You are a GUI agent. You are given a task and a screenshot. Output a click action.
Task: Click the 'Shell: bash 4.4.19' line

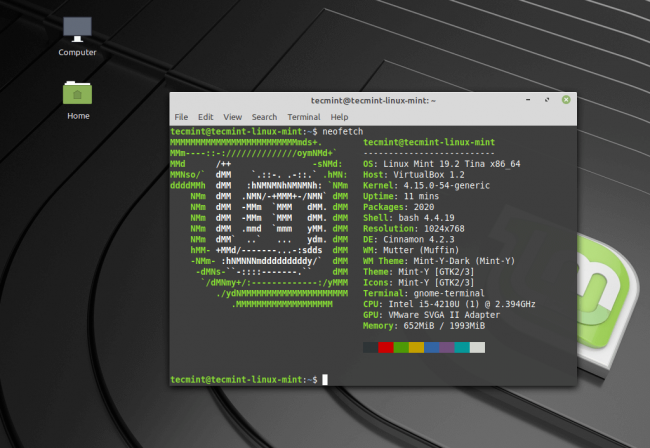coord(409,218)
